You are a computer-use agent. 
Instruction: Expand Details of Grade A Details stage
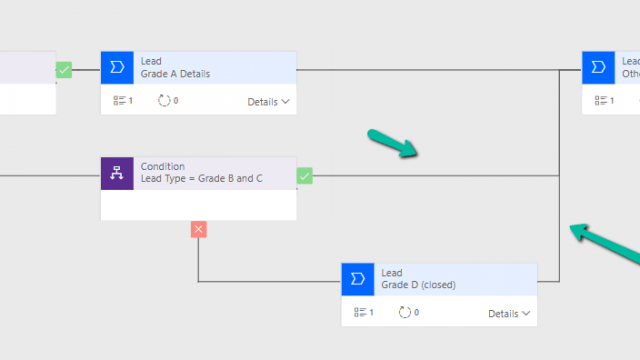tap(269, 102)
